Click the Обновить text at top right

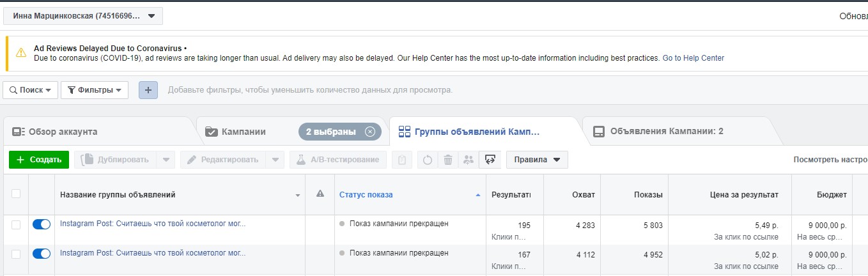(x=853, y=16)
